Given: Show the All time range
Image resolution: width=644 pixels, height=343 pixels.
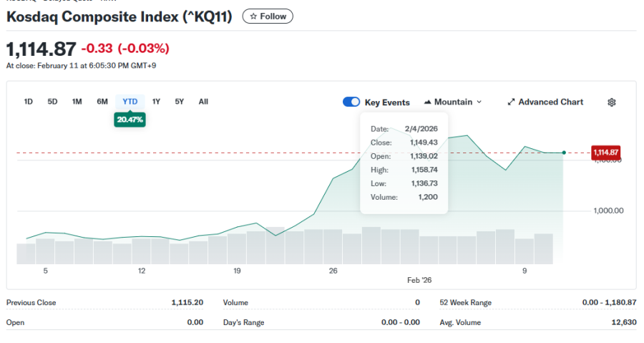Looking at the screenshot, I should (x=203, y=102).
